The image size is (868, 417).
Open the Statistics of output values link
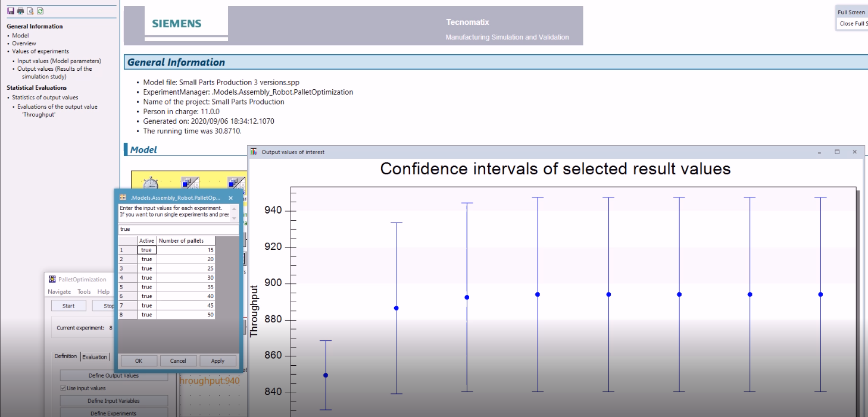45,97
